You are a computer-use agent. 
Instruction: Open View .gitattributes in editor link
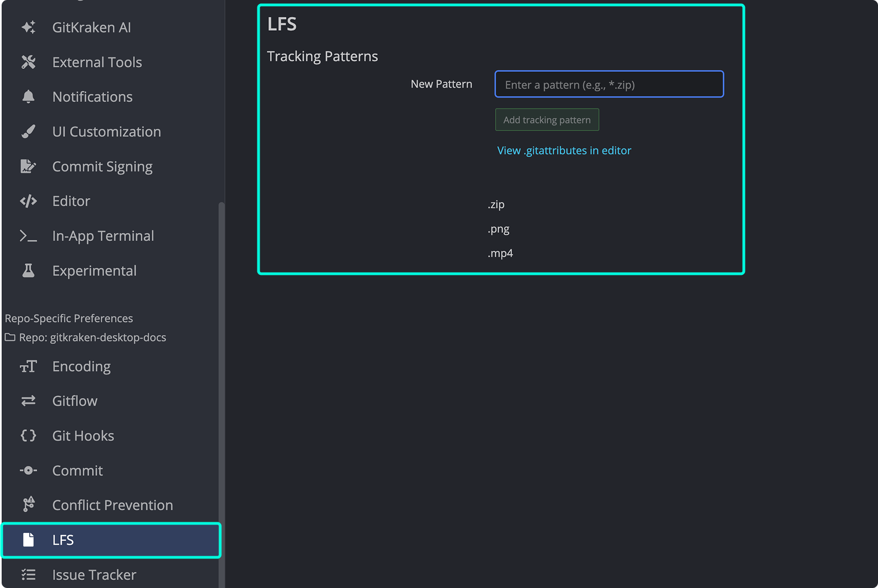click(x=564, y=150)
